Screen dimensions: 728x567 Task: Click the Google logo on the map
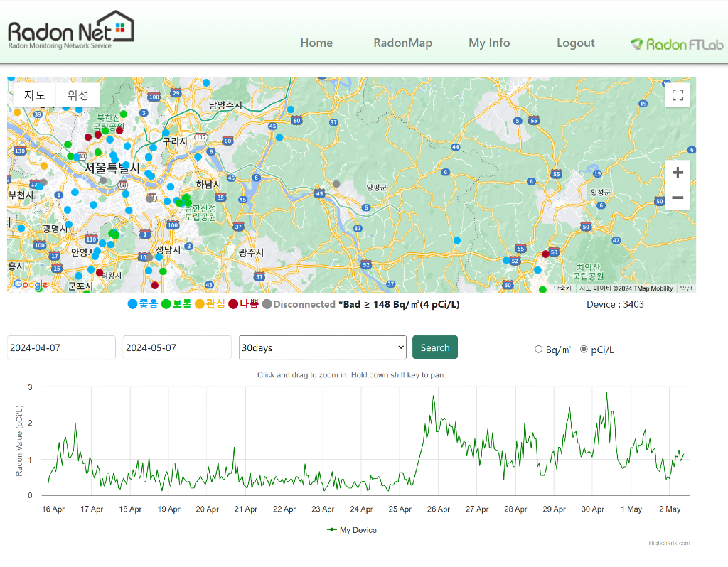[31, 284]
